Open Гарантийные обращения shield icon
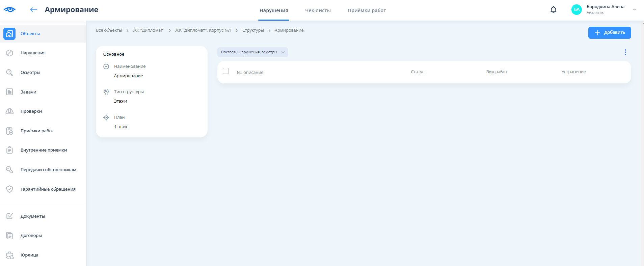644x266 pixels. pyautogui.click(x=9, y=189)
